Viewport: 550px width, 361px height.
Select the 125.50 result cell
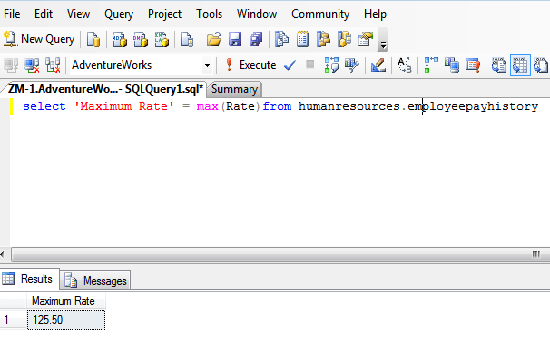(66, 320)
